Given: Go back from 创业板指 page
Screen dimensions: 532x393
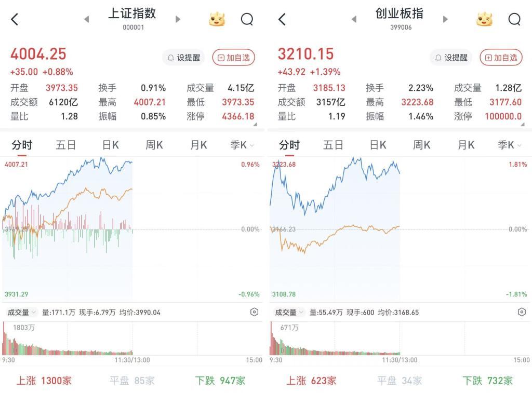Looking at the screenshot, I should (282, 20).
